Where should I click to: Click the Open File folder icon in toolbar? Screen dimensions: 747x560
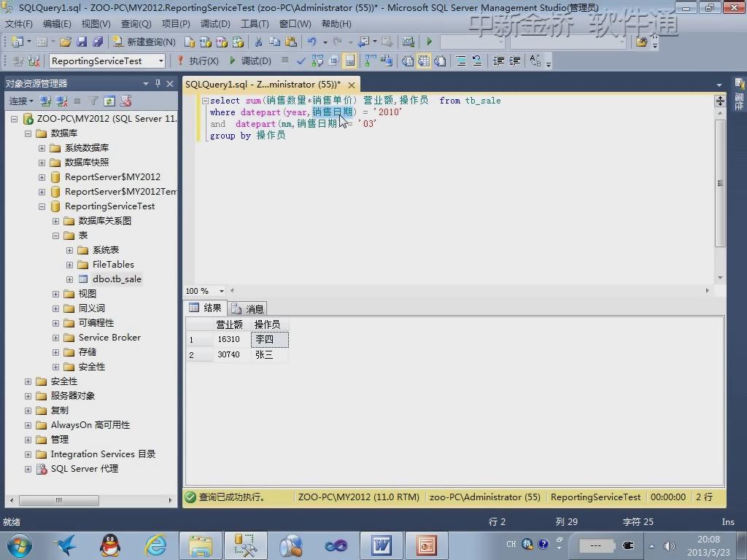coord(66,42)
